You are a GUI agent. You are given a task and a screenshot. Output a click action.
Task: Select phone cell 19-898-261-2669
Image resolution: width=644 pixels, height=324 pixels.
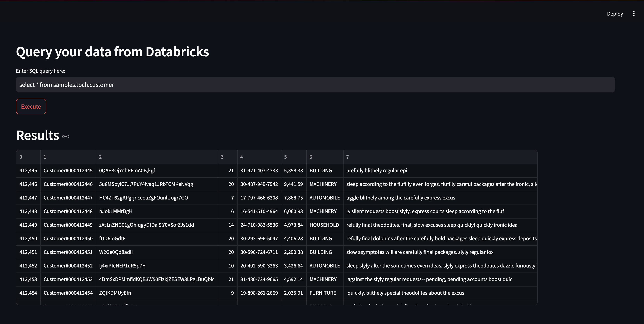point(259,293)
